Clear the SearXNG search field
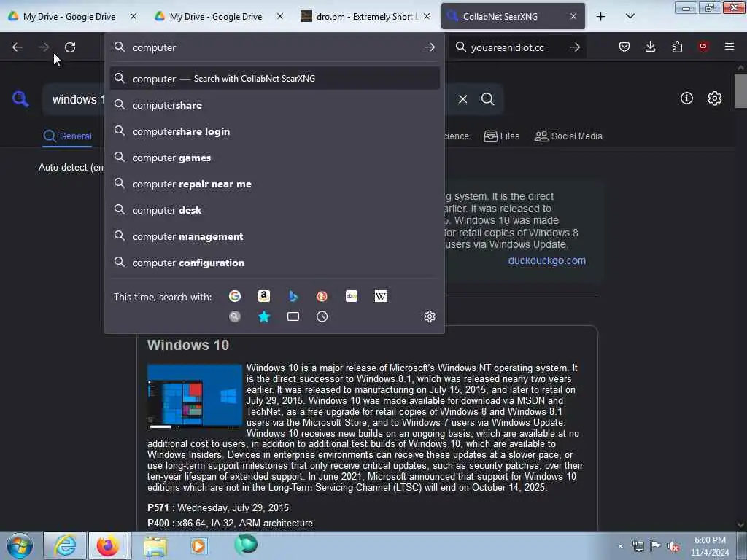 [x=462, y=99]
